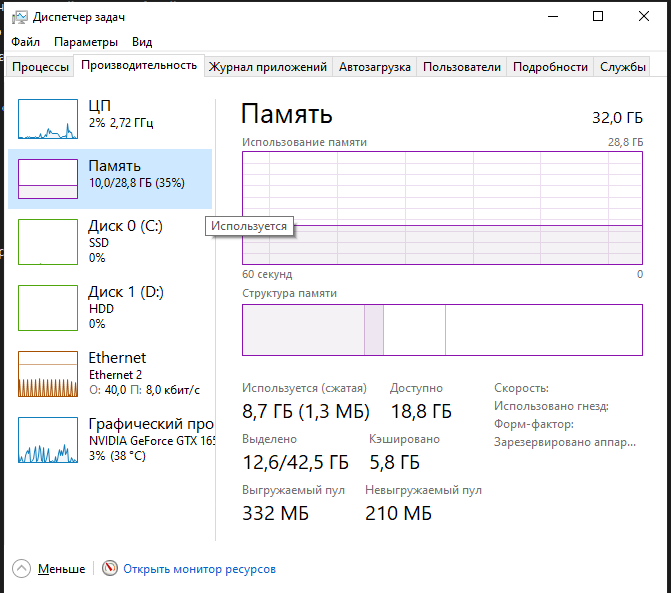The image size is (671, 593).
Task: Open the Файл menu
Action: (25, 42)
